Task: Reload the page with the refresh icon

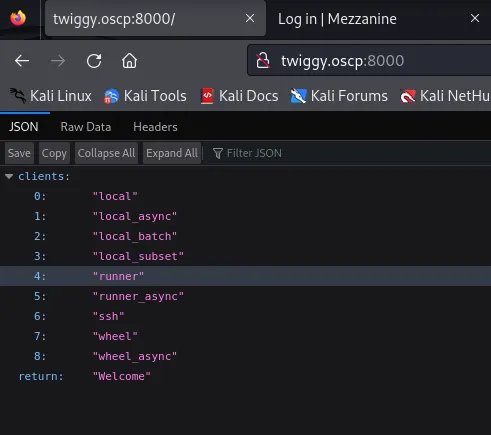Action: (94, 61)
